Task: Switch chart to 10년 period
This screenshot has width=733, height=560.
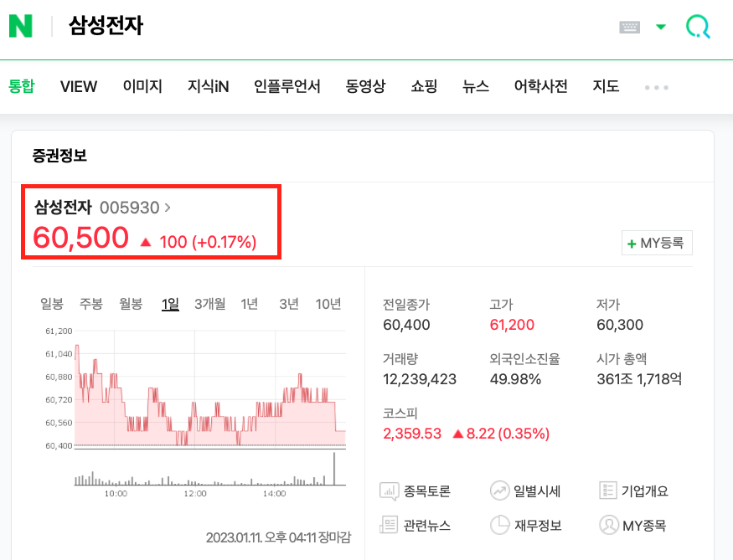Action: pos(328,304)
